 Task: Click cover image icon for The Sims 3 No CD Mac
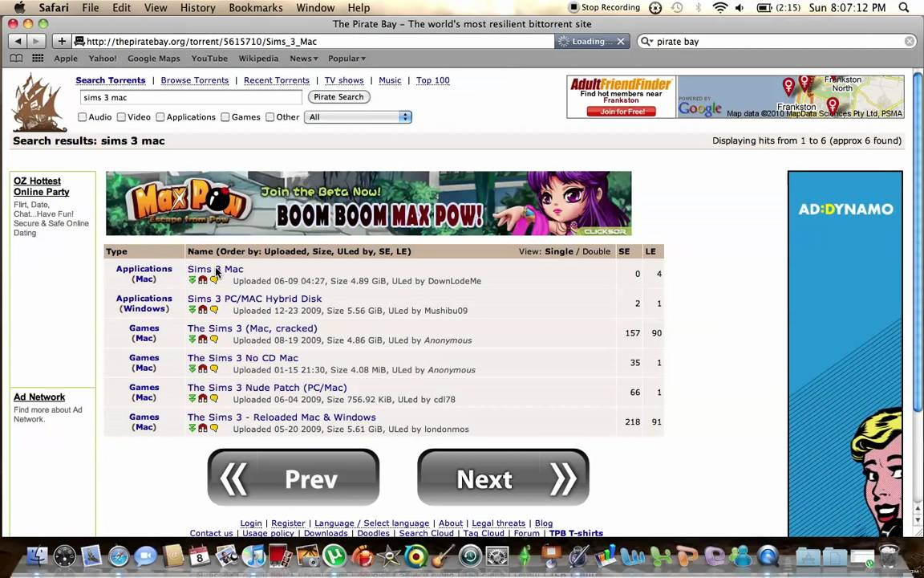(203, 368)
